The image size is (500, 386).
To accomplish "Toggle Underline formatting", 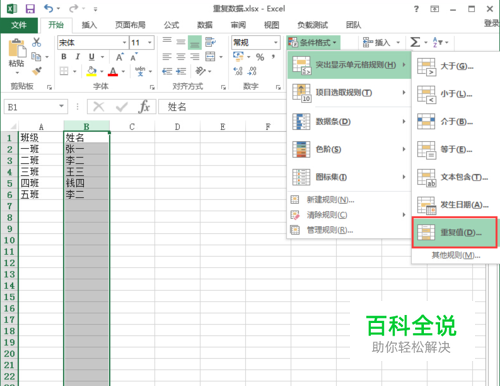I will coord(92,57).
